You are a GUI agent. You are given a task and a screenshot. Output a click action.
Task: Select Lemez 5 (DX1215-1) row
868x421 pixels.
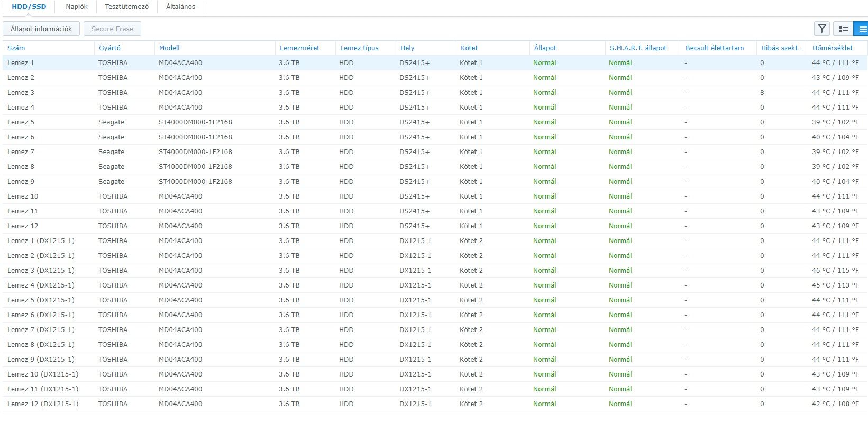click(435, 300)
